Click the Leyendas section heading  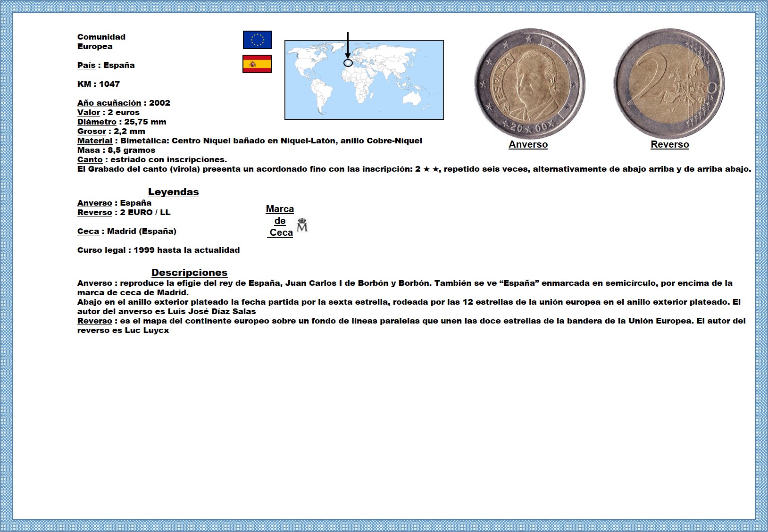coord(174,192)
